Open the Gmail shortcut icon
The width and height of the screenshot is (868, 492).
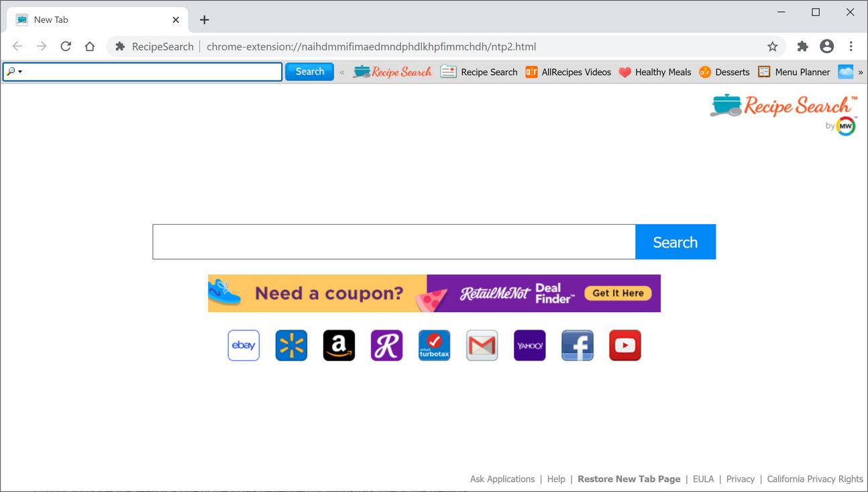coord(482,345)
